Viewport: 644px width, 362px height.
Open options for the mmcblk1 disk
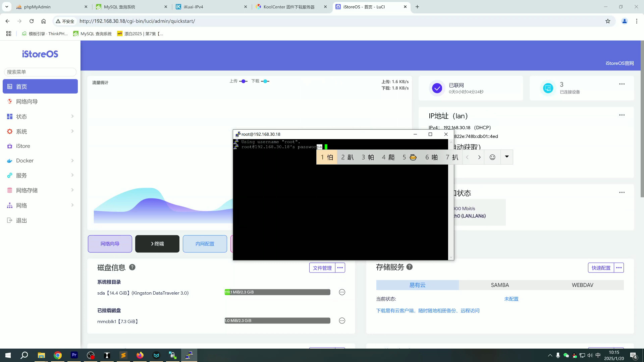pos(342,321)
